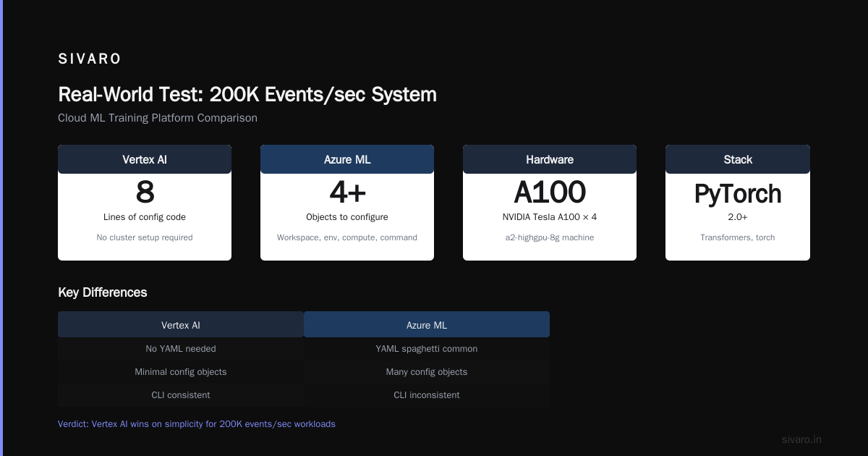
Task: Select "Objects to configure" label
Action: pyautogui.click(x=347, y=217)
